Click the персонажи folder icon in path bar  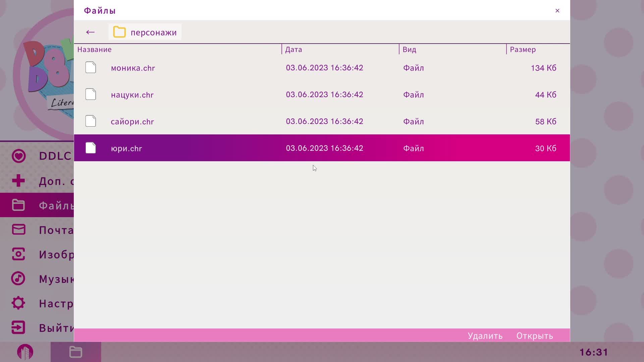(119, 32)
